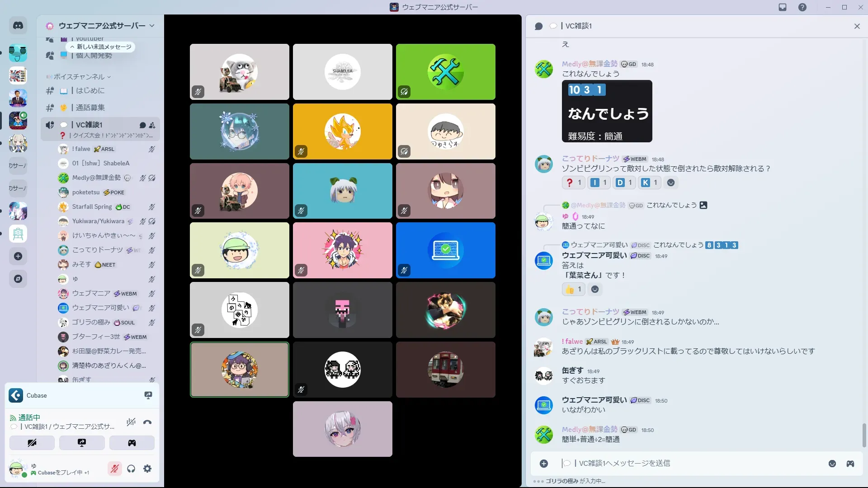Screen dimensions: 868x488
Task: Unmute the microphone in user panel
Action: click(114, 469)
